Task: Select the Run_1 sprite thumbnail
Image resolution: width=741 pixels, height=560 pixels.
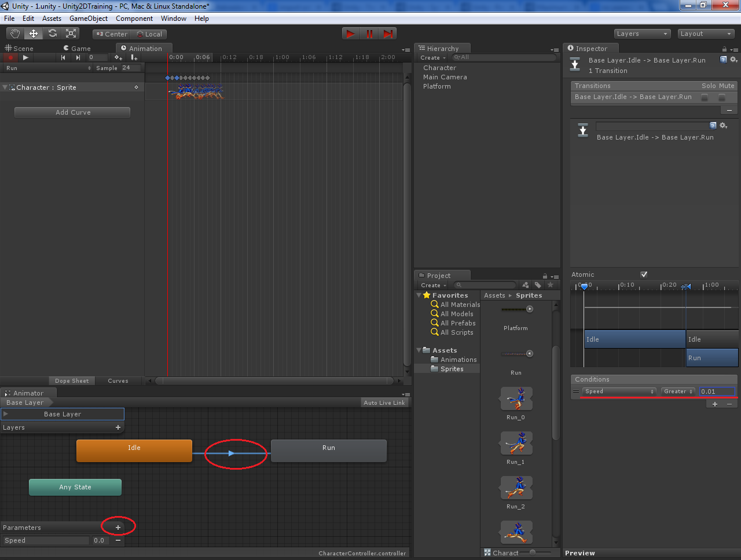Action: click(516, 443)
